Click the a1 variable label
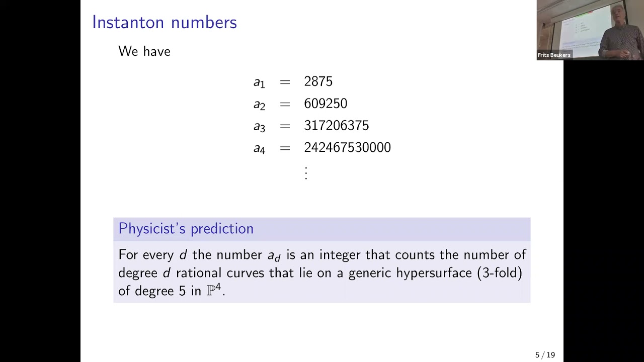 click(259, 82)
